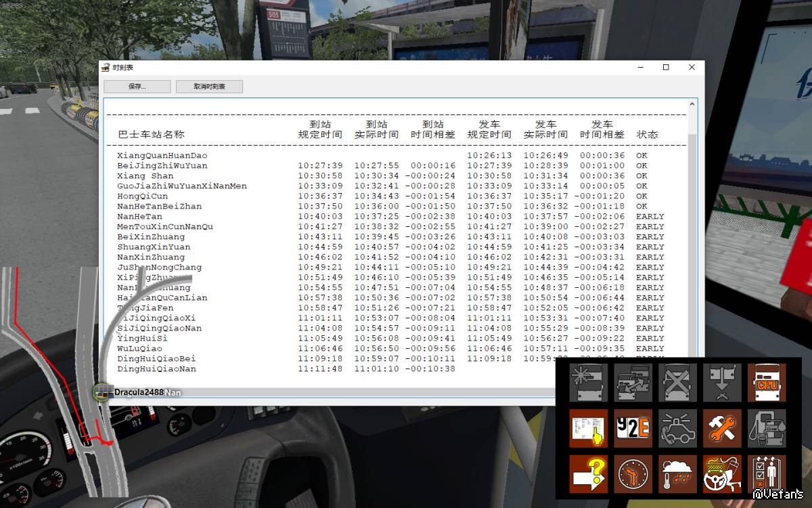Open the timetable schedule icon
812x508 pixels.
click(x=588, y=428)
